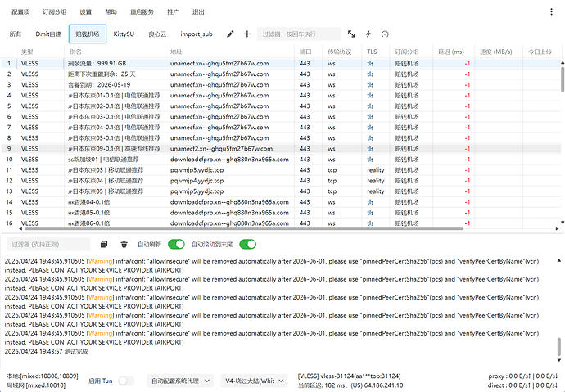Screen dimensions: 565x392
Task: Click the log panel scroll-up arrow
Action: pyautogui.click(x=559, y=260)
